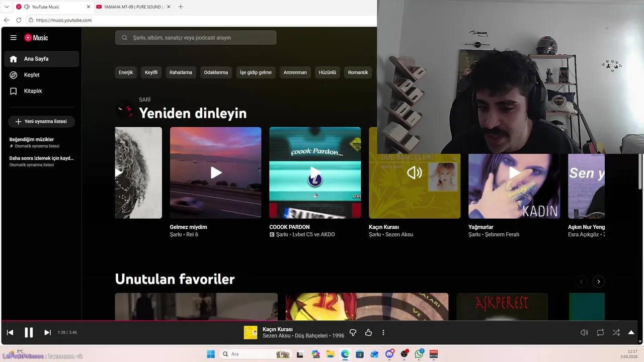The image size is (644, 362).
Task: Open the Rei 6 artist link
Action: click(x=193, y=235)
